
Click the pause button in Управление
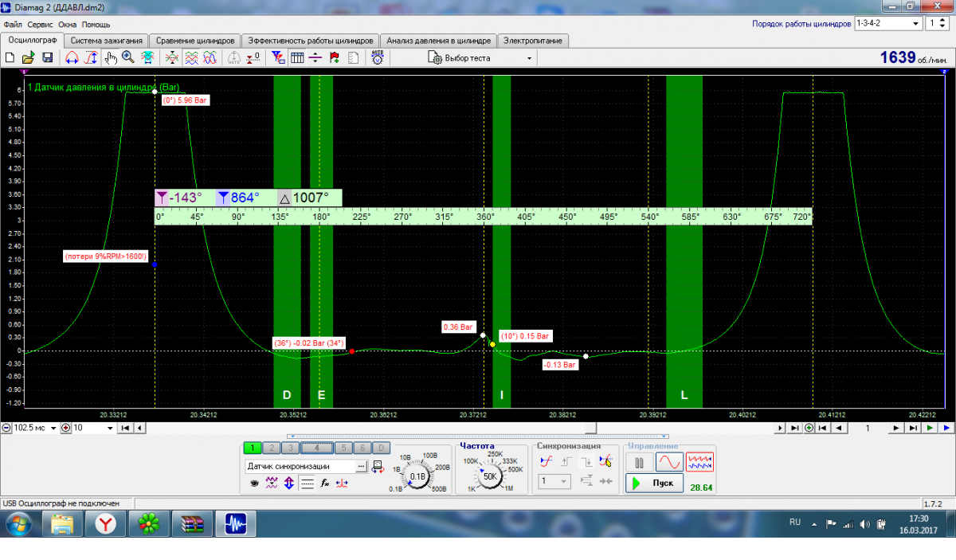(639, 462)
